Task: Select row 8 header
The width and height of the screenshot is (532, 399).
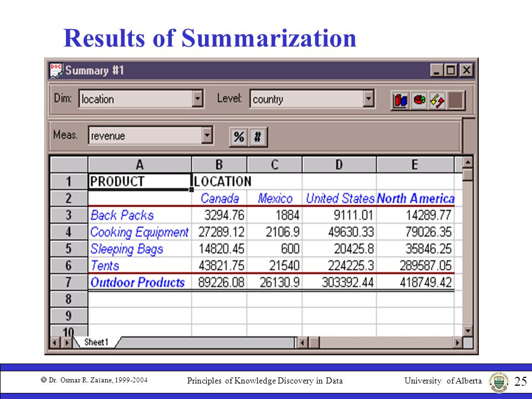Action: coord(69,299)
